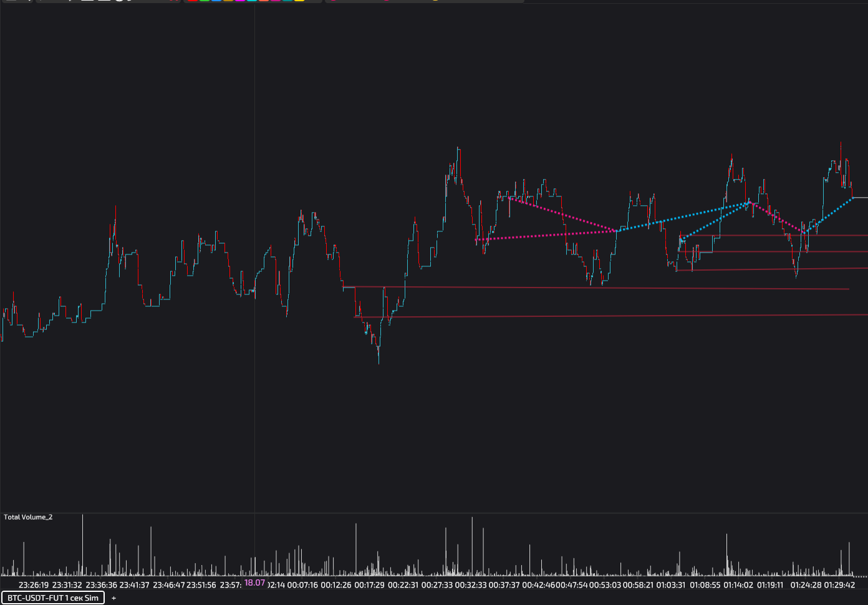Click the Total Volume_2 indicator label
Image resolution: width=868 pixels, height=605 pixels.
click(28, 517)
